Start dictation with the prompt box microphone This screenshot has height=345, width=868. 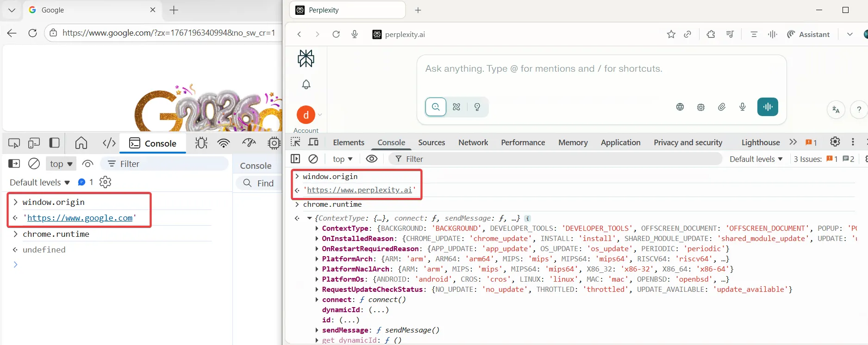click(743, 107)
